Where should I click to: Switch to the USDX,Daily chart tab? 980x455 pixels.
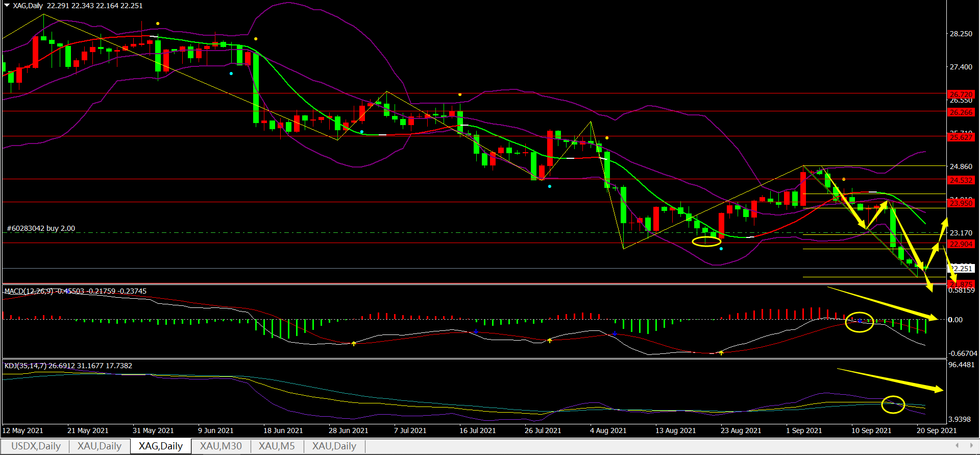coord(36,446)
